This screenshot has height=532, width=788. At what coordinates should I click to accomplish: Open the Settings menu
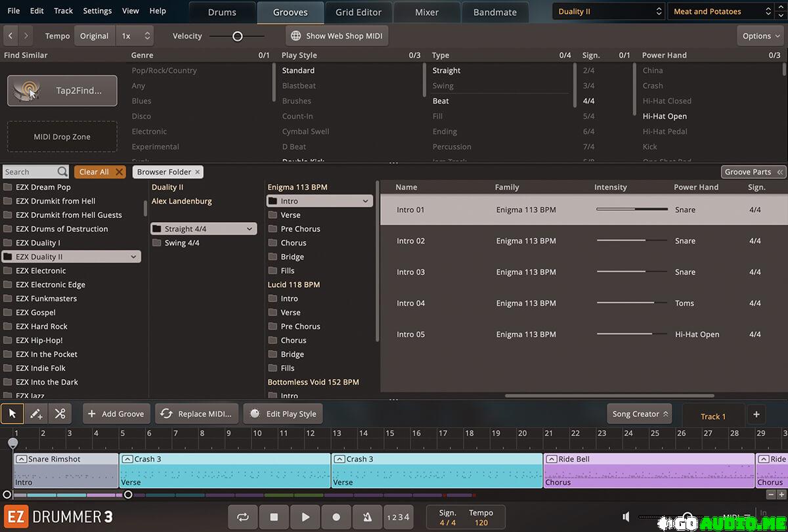tap(97, 11)
